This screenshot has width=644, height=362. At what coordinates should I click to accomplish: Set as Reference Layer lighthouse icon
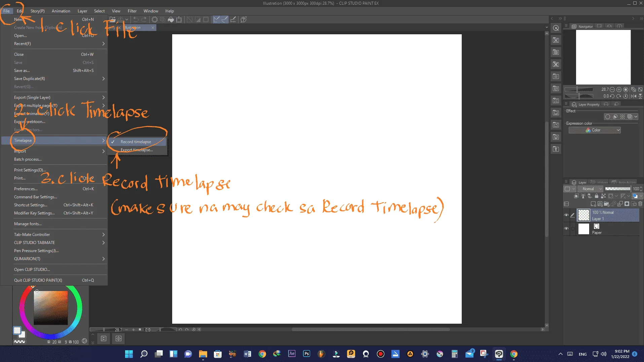tap(583, 196)
